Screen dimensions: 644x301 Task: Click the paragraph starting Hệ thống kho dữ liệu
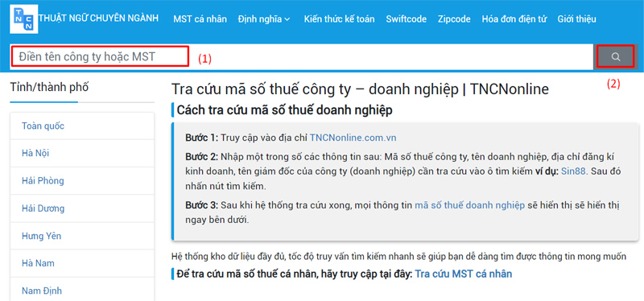(398, 257)
